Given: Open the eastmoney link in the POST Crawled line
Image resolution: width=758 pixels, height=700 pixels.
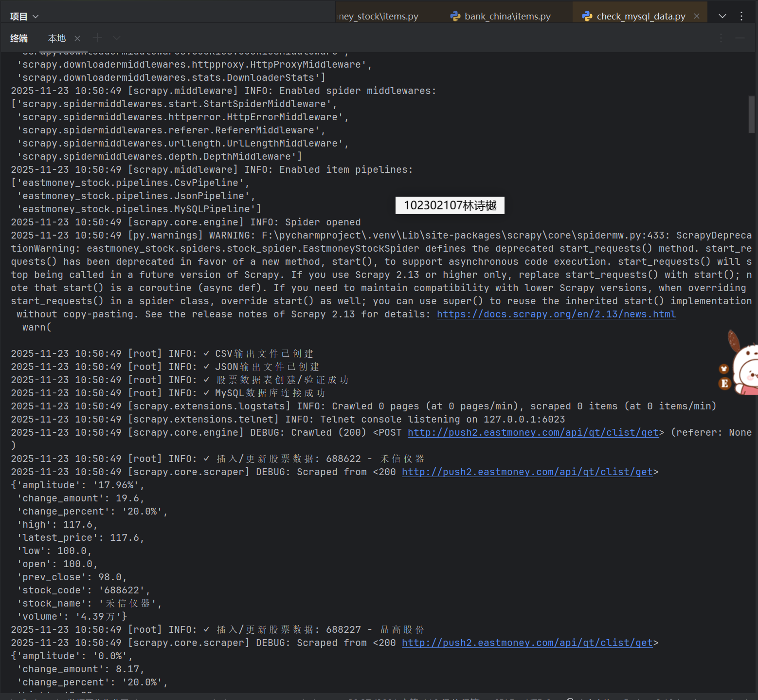Looking at the screenshot, I should tap(533, 432).
